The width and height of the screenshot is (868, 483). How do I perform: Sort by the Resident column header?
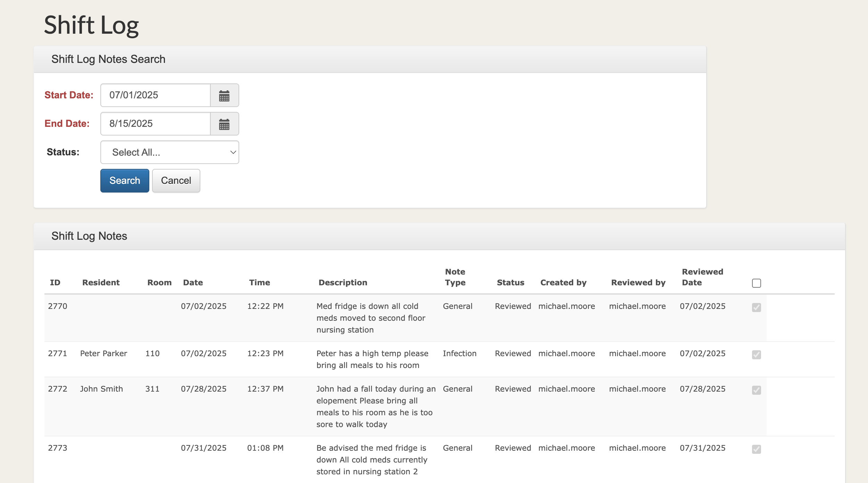101,283
